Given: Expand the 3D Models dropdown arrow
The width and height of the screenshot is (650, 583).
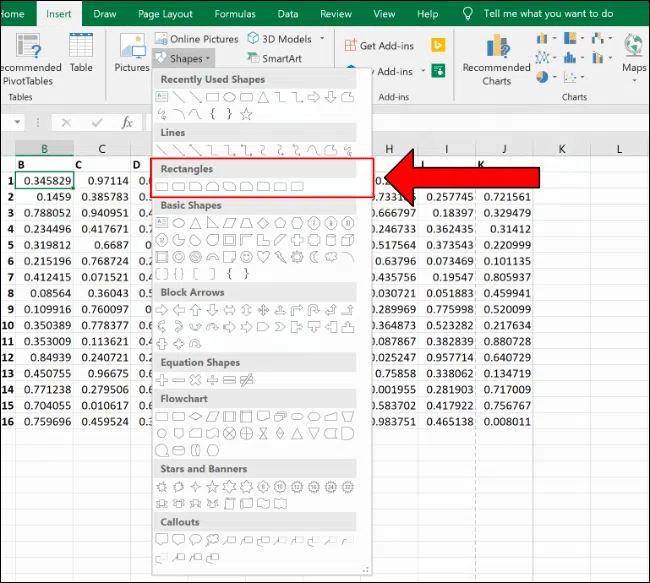Looking at the screenshot, I should [322, 39].
